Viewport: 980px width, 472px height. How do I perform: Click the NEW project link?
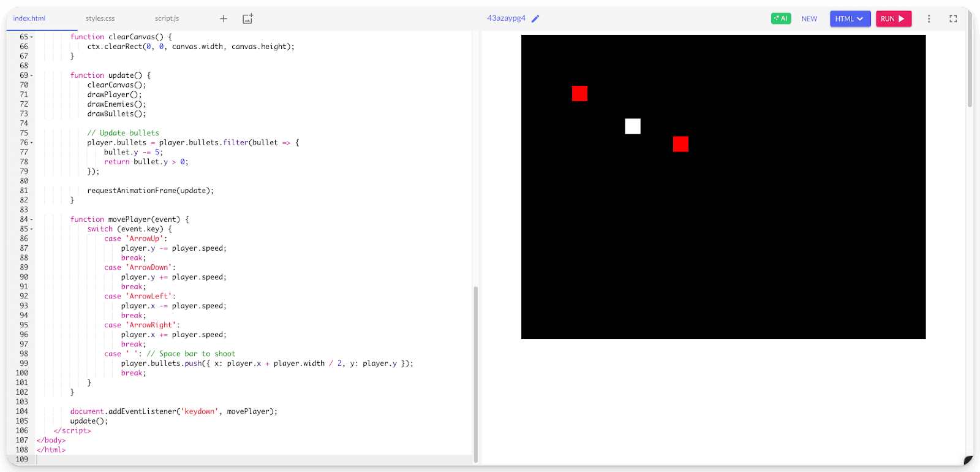click(809, 19)
